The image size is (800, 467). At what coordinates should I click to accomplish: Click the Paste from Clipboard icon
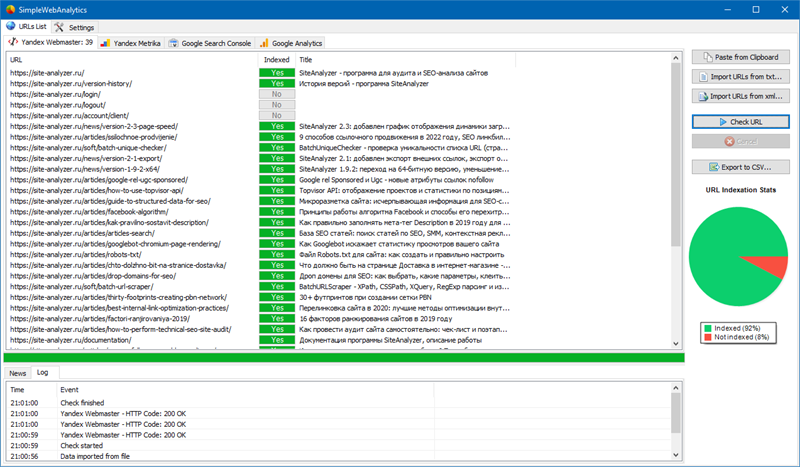point(708,57)
